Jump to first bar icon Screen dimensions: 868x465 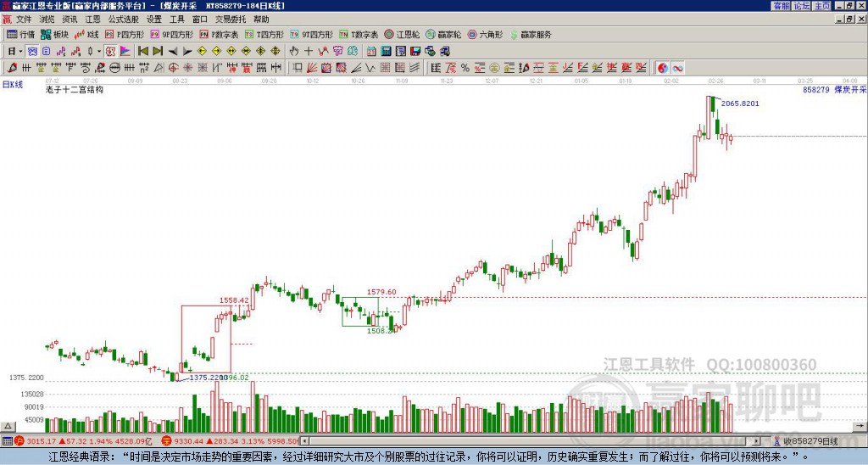(142, 51)
